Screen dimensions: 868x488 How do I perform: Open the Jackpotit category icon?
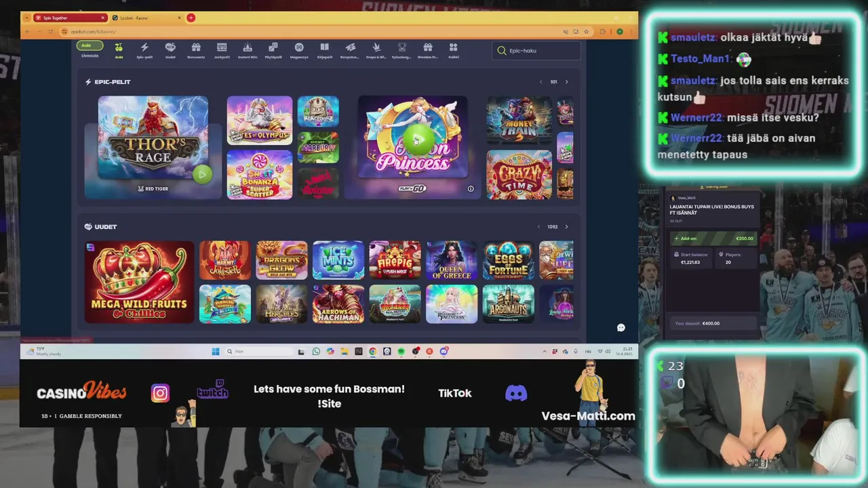click(x=222, y=50)
